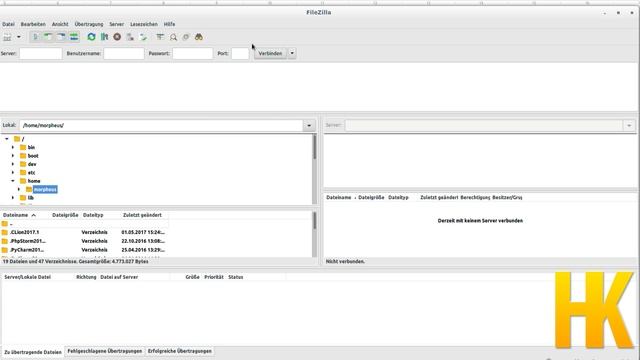
Task: Select the lib folder icon in tree
Action: 23,198
